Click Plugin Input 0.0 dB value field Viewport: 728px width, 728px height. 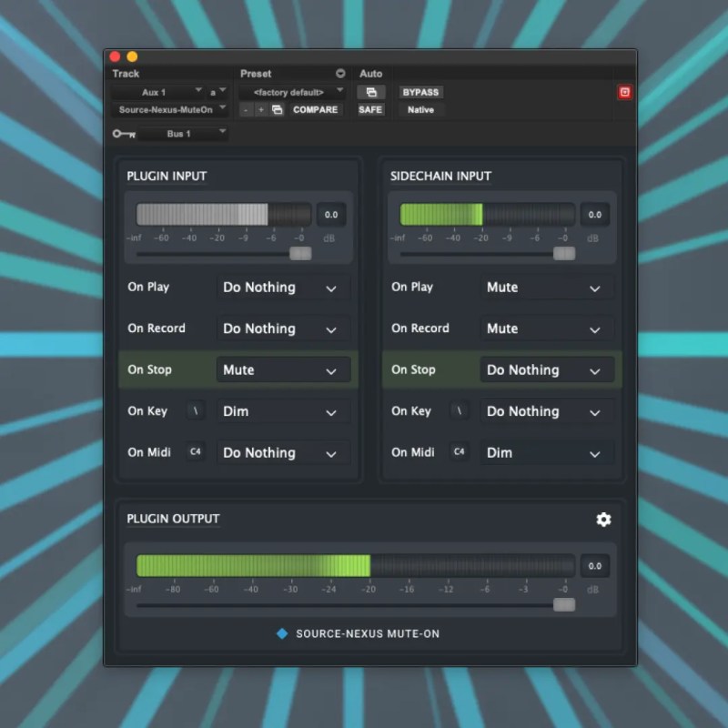point(331,215)
